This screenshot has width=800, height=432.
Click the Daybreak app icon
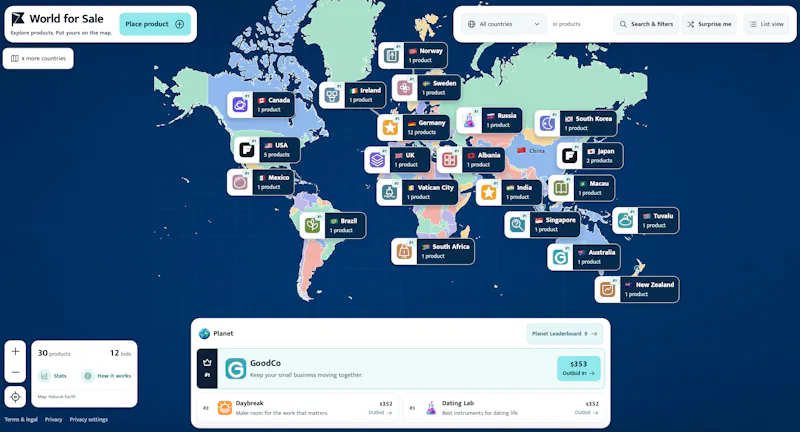pyautogui.click(x=224, y=408)
